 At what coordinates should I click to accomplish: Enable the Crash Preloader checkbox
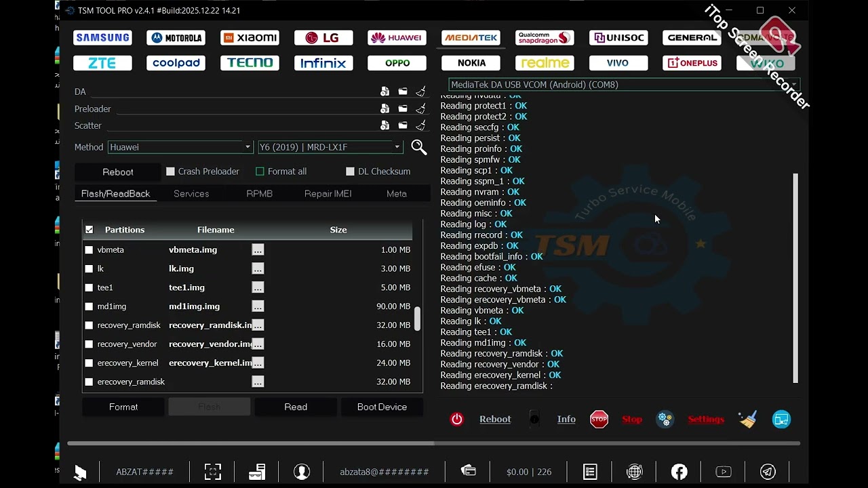coord(170,171)
